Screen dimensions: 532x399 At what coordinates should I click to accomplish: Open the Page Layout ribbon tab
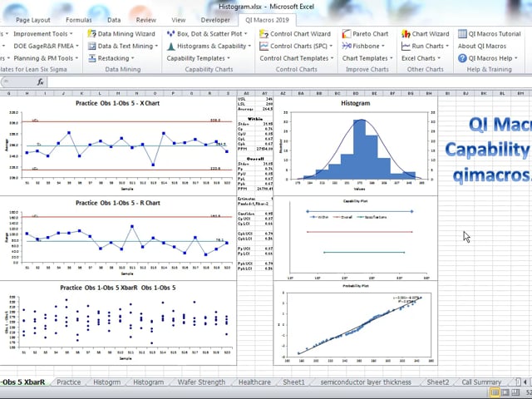33,20
